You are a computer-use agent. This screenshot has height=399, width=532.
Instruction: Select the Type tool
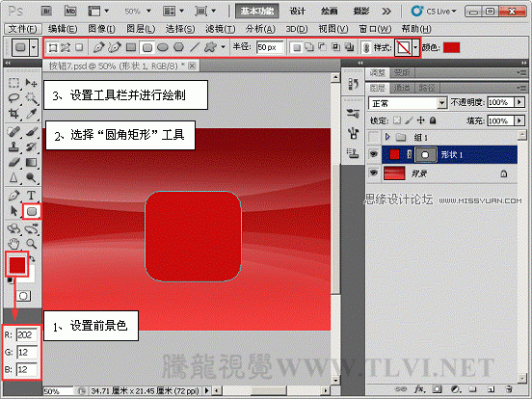pos(32,196)
